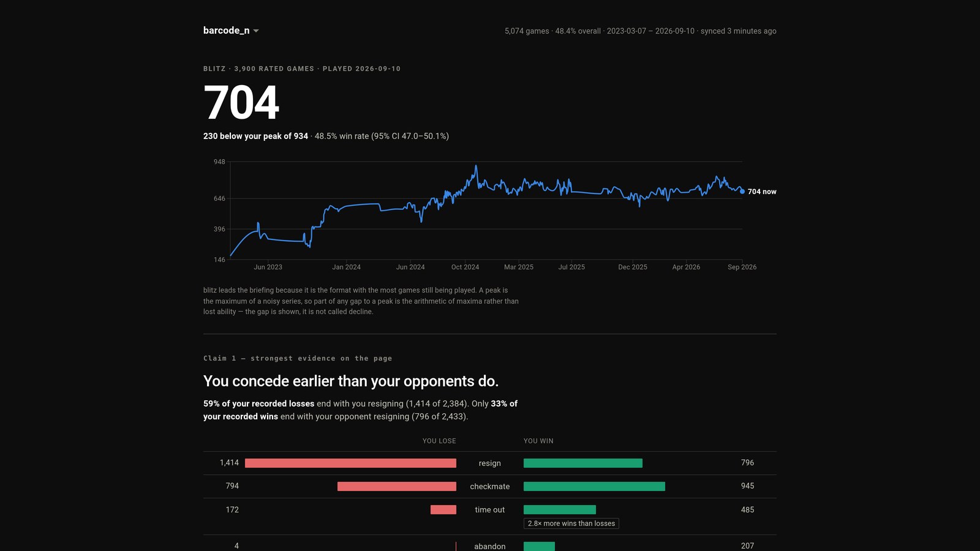The width and height of the screenshot is (980, 551).
Task: Click the 704 now endpoint marker
Action: (742, 192)
